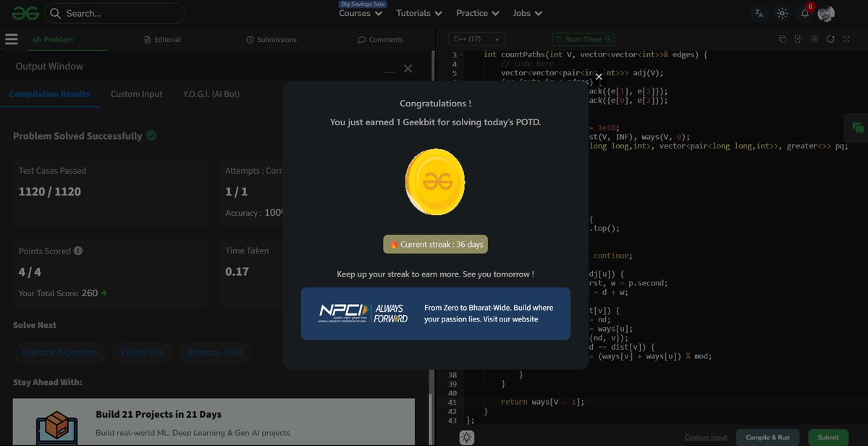Click the language translate icon
The width and height of the screenshot is (868, 446).
[x=759, y=13]
